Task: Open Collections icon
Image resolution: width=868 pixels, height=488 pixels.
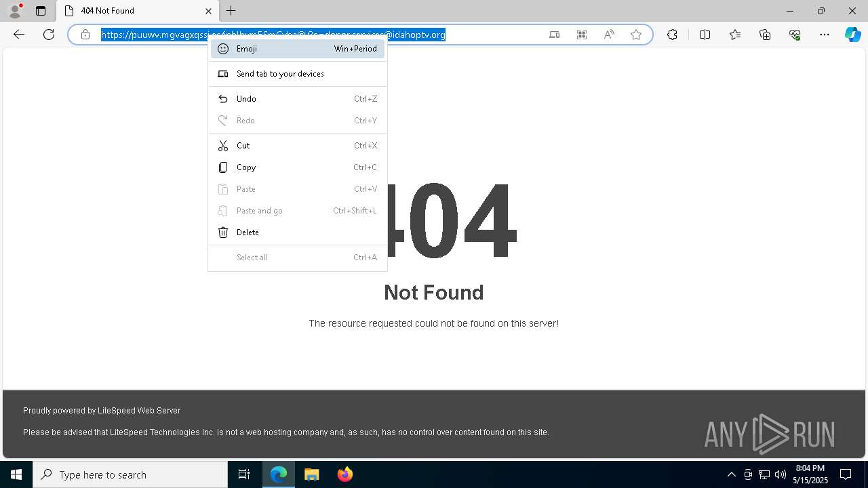Action: tap(765, 35)
